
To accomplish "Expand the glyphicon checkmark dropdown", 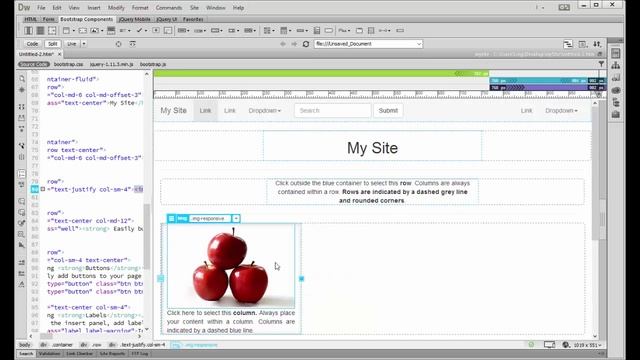I will click(146, 31).
